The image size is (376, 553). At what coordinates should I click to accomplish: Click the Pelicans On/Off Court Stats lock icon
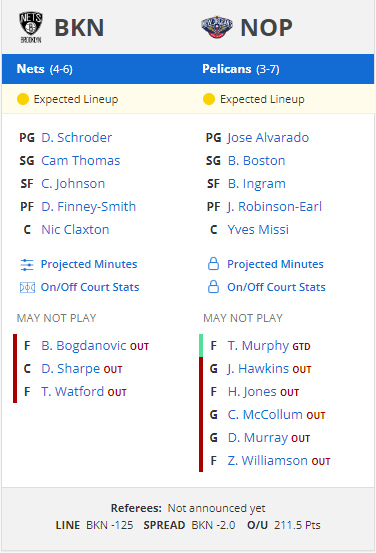point(213,287)
